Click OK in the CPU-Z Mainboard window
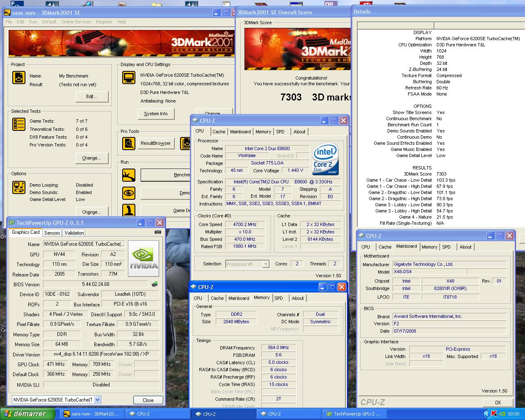525x420 pixels. [x=498, y=402]
